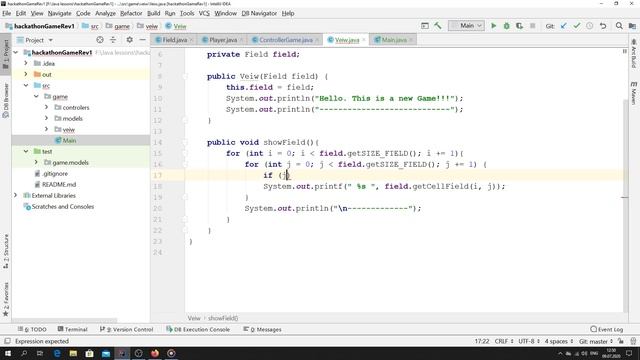Open the Refactor menu
Viewport: 640px width, 360px height.
pos(131,13)
